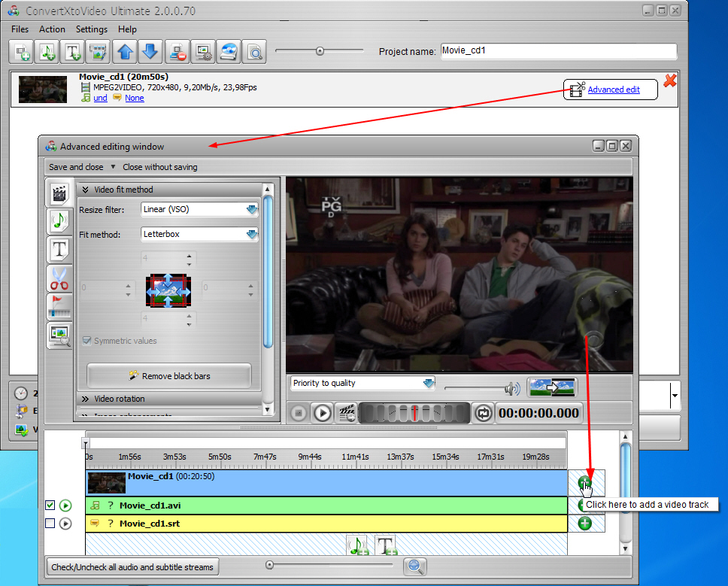Open the subtitle settings T tab
728x586 pixels.
(x=59, y=249)
